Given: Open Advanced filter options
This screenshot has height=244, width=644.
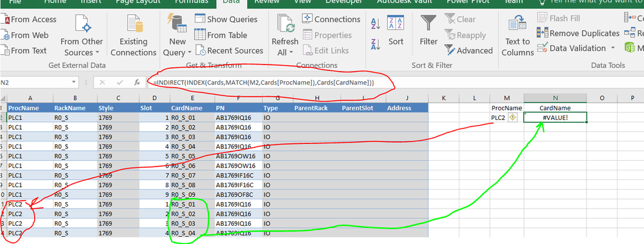Looking at the screenshot, I should coord(468,51).
